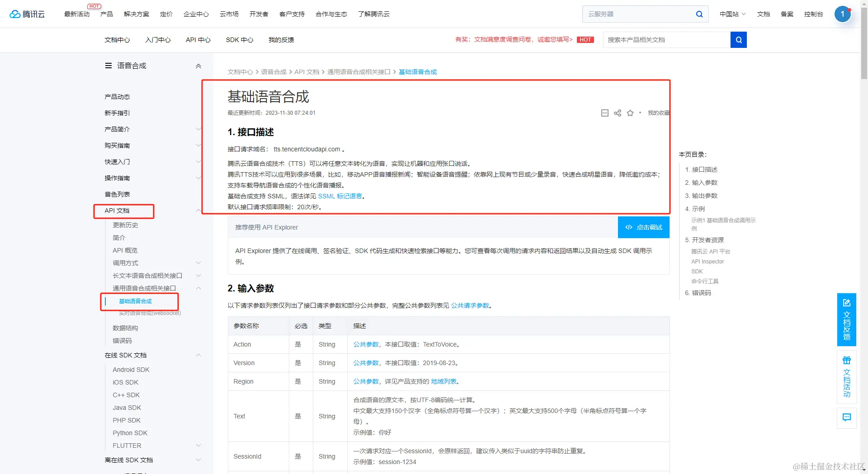Open the 客户支持 menu

(x=292, y=14)
